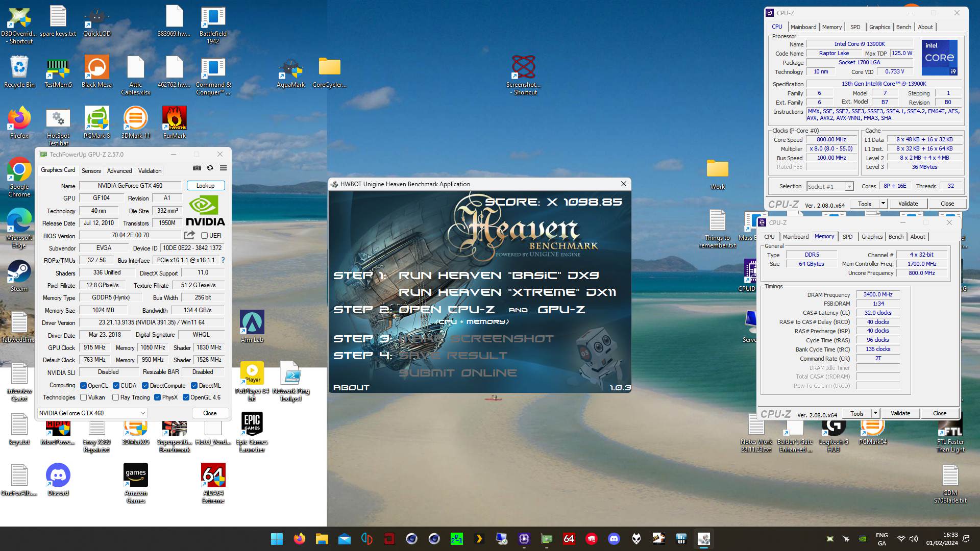Open Graphics tab in CPU-Z Memory window

point(872,237)
